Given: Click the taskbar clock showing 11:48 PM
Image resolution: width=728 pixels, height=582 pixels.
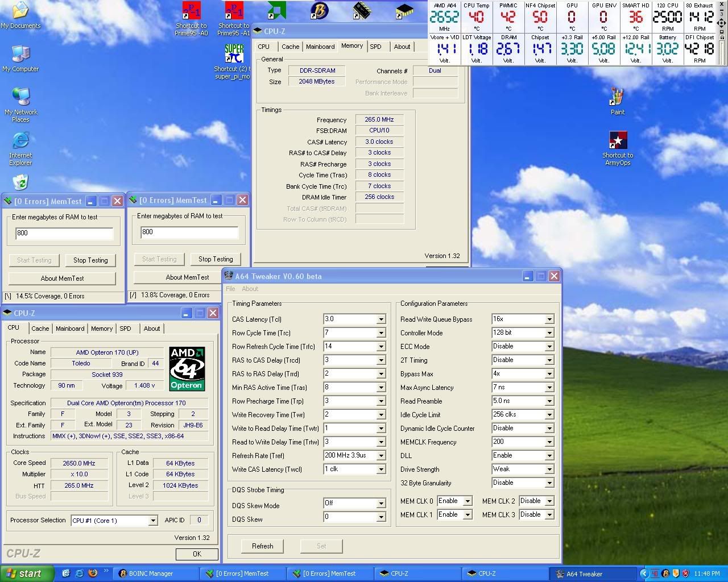Looking at the screenshot, I should tap(707, 574).
